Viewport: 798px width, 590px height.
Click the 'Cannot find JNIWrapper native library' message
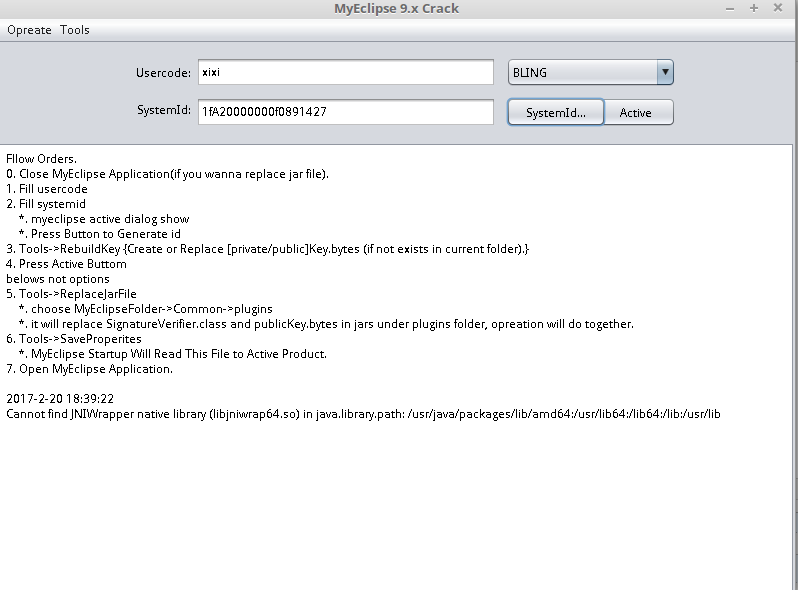pos(363,414)
